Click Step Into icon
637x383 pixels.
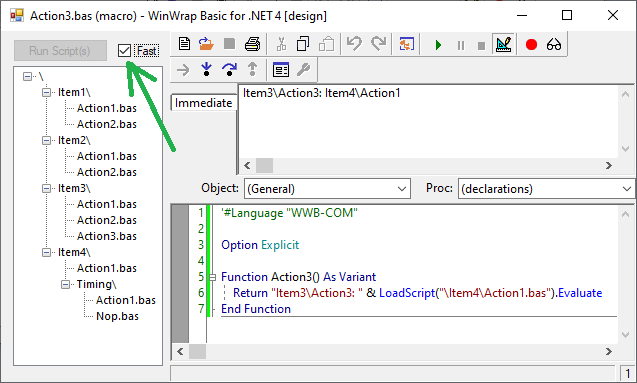click(207, 69)
